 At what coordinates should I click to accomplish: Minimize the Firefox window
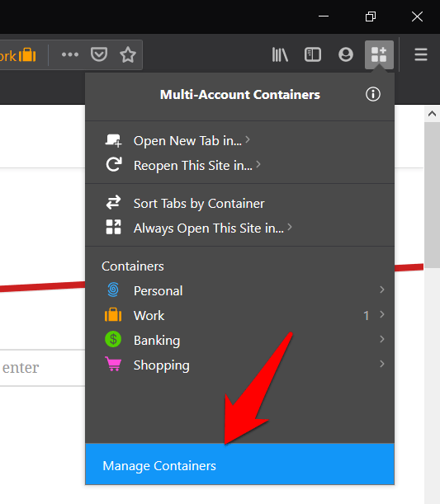pos(324,16)
